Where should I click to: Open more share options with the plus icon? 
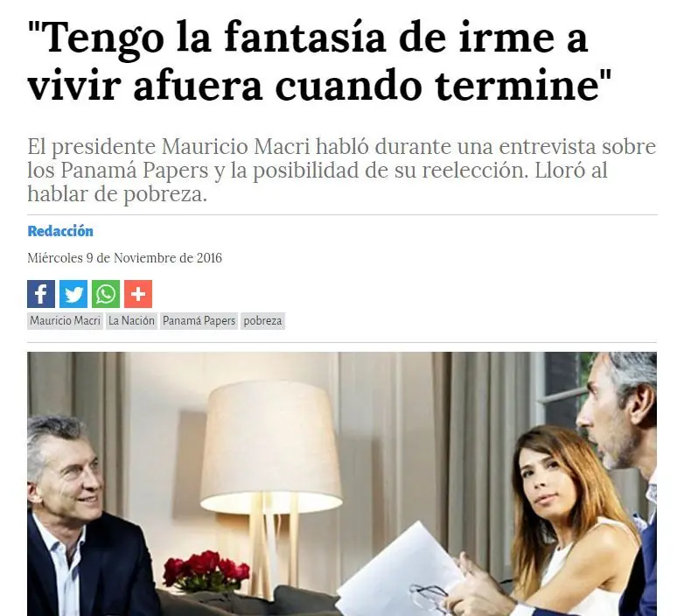138,294
